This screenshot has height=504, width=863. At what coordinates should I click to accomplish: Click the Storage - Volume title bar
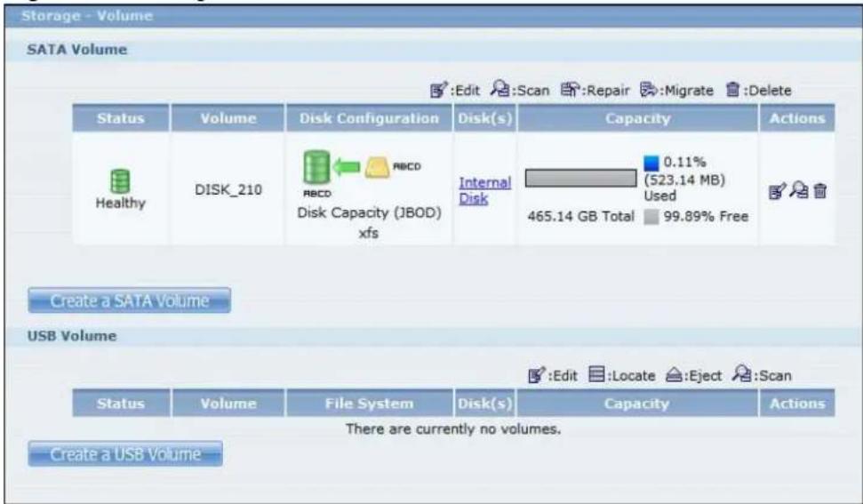433,16
